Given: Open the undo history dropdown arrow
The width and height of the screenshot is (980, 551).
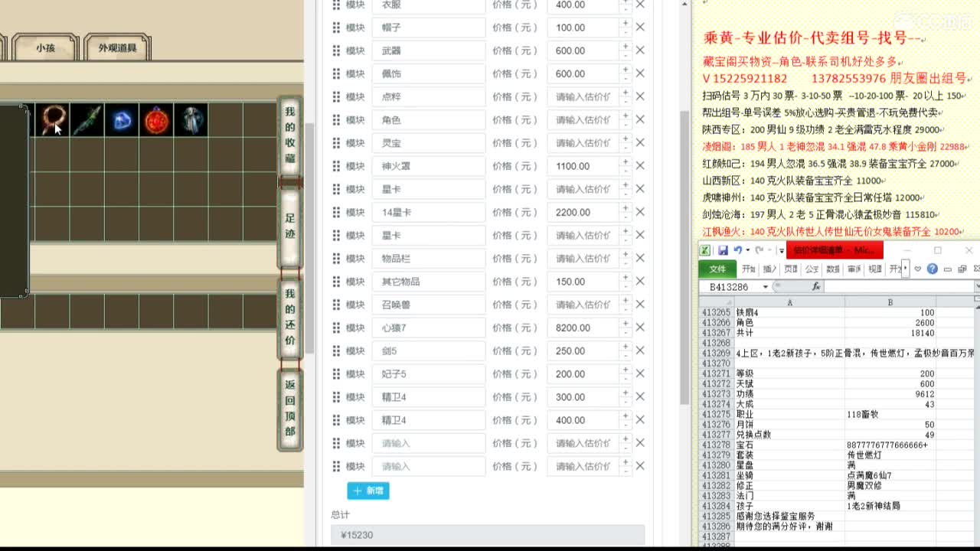Looking at the screenshot, I should click(746, 250).
